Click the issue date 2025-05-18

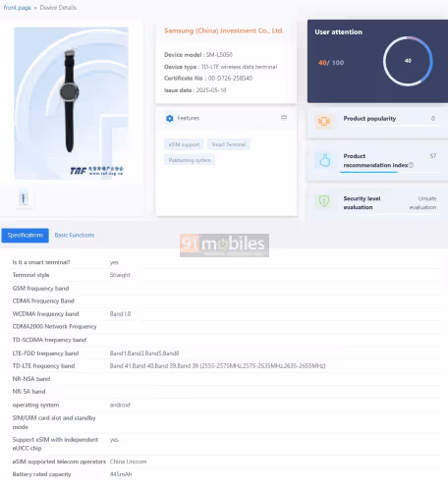pos(211,90)
